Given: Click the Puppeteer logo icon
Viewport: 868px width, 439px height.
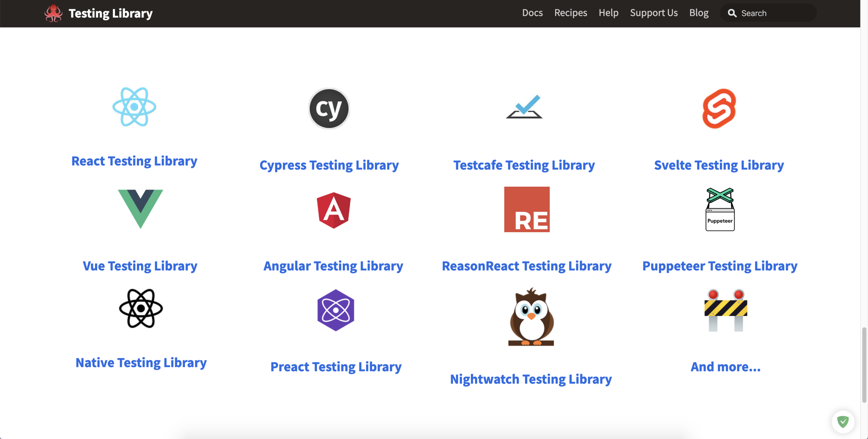Looking at the screenshot, I should 720,209.
